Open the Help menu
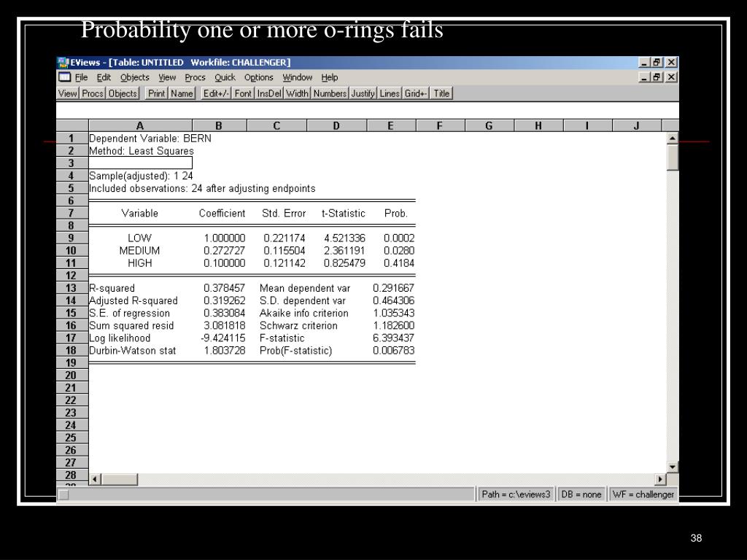This screenshot has width=747, height=560. click(x=329, y=77)
